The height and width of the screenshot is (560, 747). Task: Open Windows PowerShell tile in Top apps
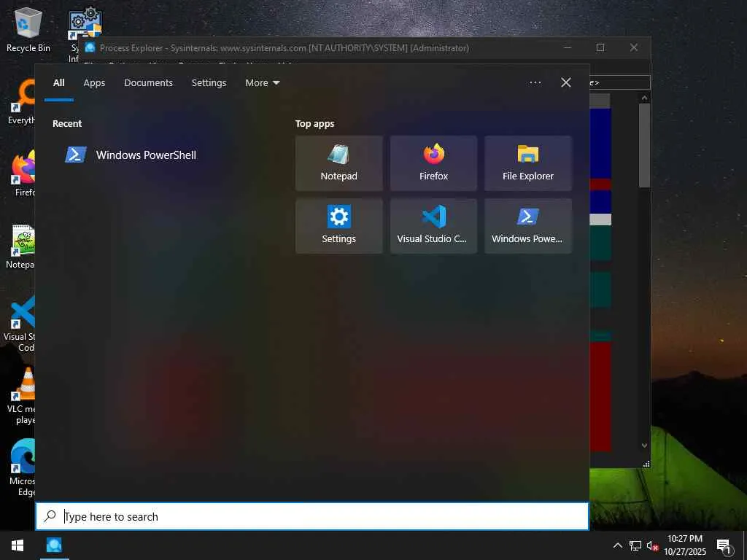pyautogui.click(x=528, y=226)
